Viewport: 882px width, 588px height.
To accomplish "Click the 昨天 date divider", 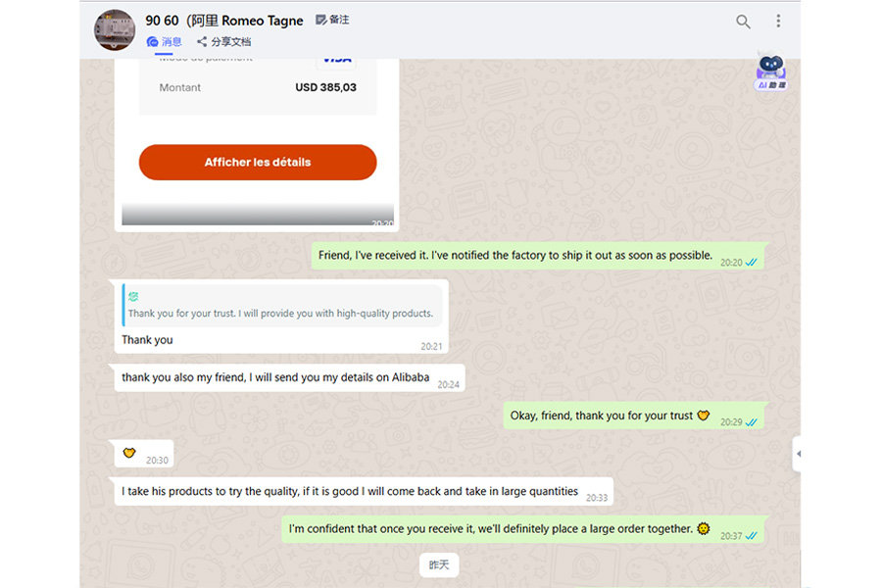I will point(438,564).
